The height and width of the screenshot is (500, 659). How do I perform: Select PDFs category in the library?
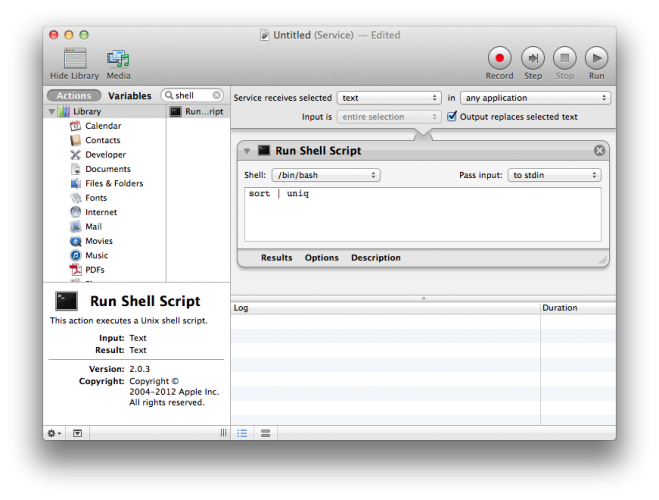pos(95,270)
